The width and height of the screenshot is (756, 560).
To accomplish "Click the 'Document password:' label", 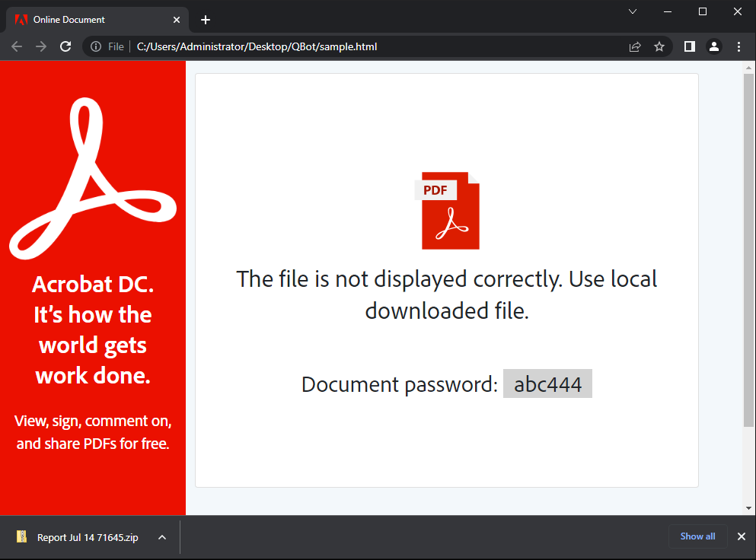I will [x=399, y=384].
